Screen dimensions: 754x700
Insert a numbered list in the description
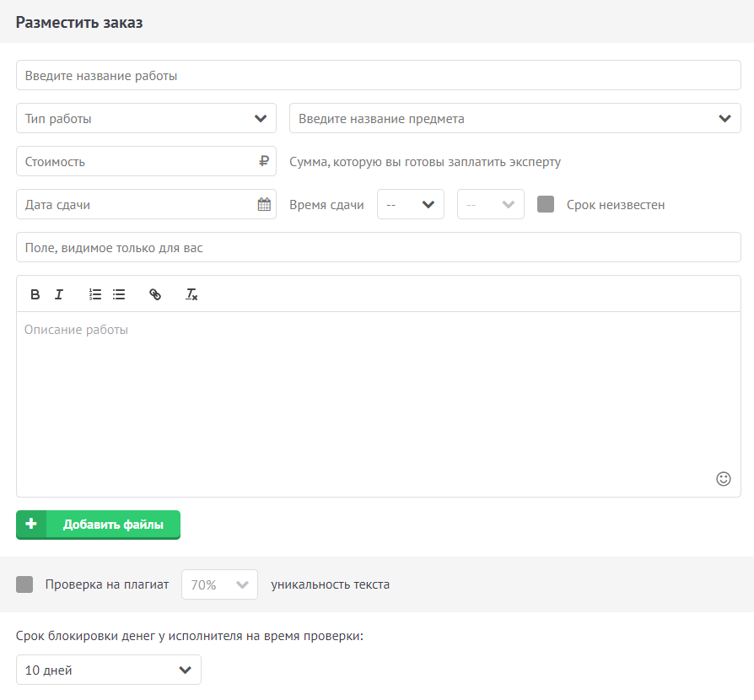(x=95, y=294)
